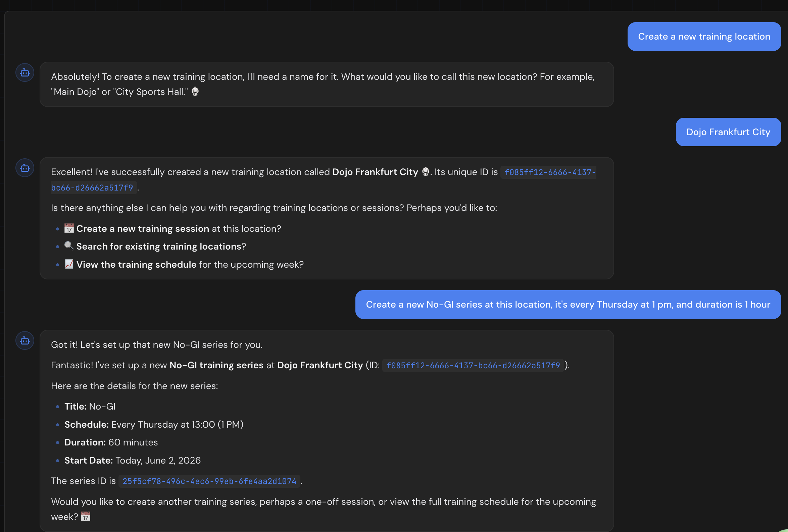Viewport: 788px width, 532px height.
Task: Click the chart emoji before 'View the training schedule'
Action: (69, 264)
